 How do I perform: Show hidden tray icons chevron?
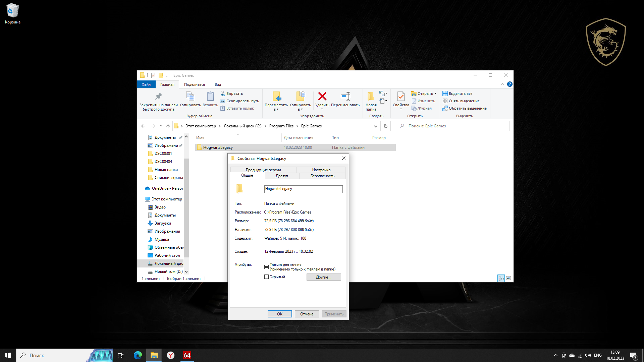[x=556, y=355]
